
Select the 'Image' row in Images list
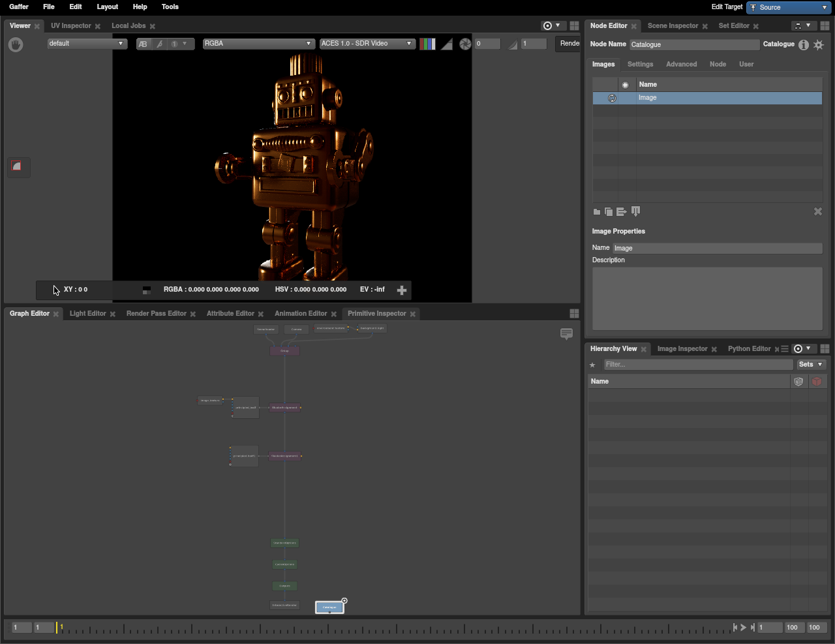point(707,98)
